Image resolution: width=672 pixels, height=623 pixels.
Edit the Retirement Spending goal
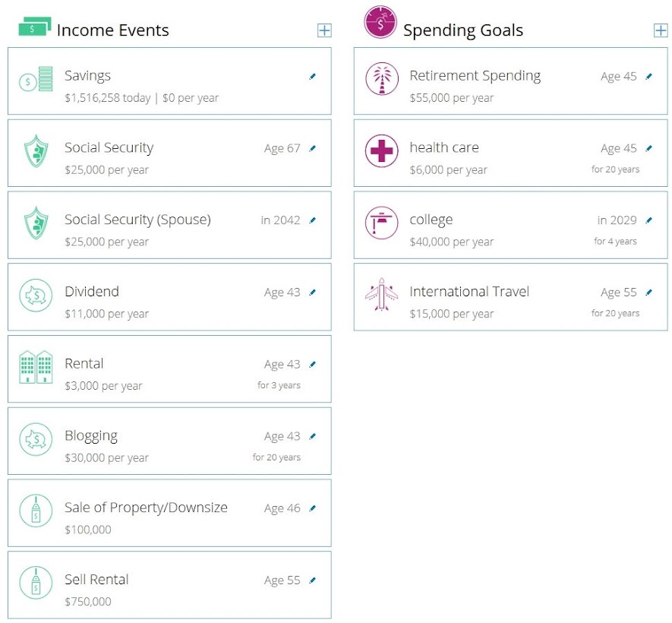pyautogui.click(x=649, y=76)
